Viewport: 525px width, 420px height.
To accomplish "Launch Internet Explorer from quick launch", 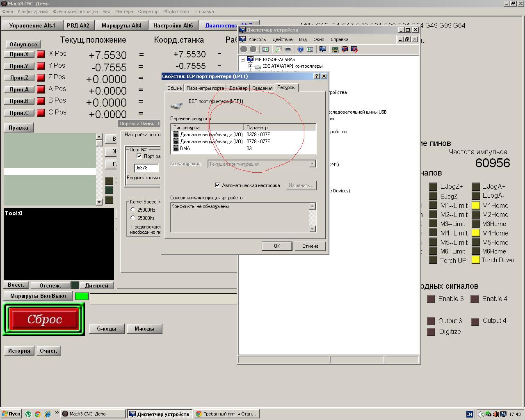I will click(47, 414).
